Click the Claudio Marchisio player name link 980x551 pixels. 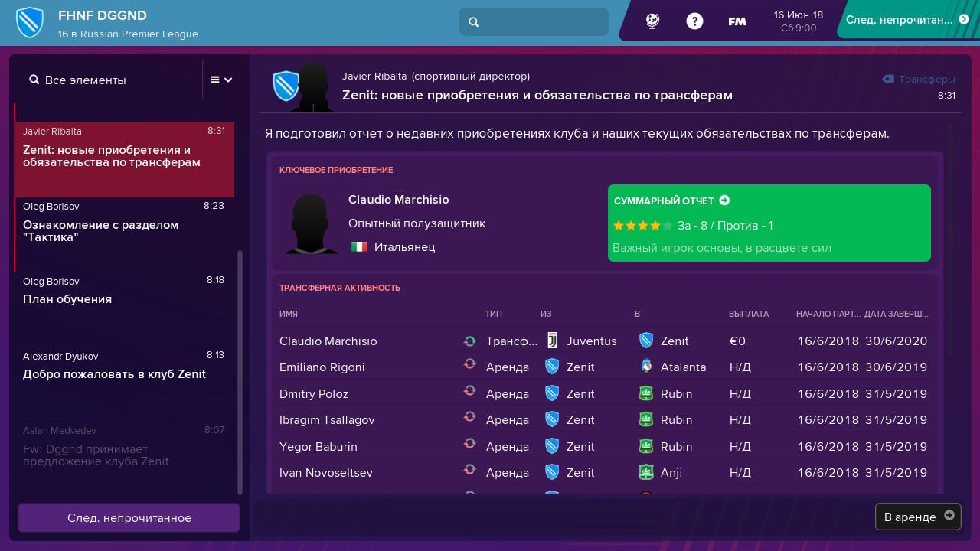(x=399, y=199)
